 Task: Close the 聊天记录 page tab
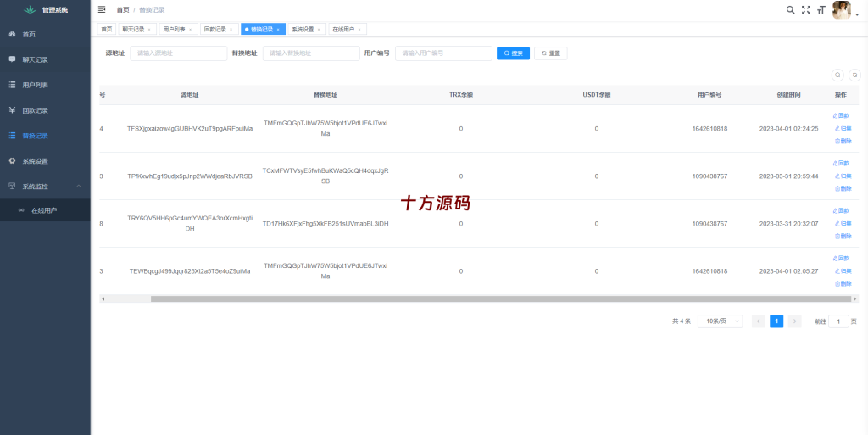coord(149,30)
